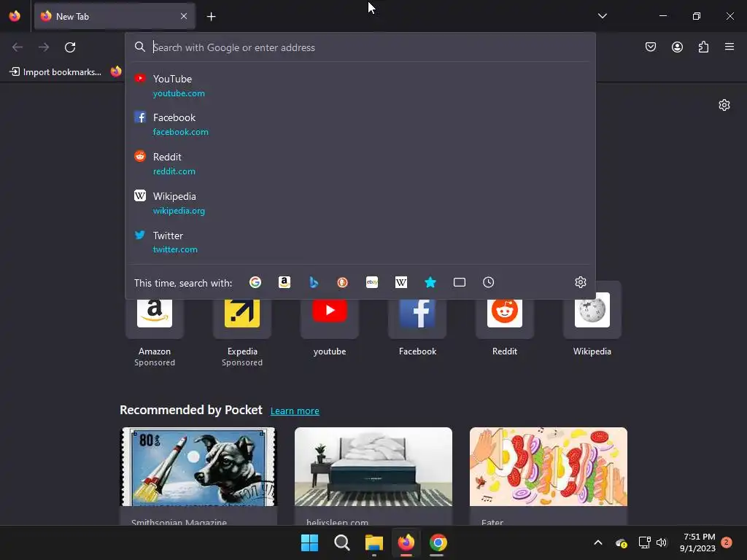Open notification badge in tray
The width and height of the screenshot is (747, 560).
point(727,542)
